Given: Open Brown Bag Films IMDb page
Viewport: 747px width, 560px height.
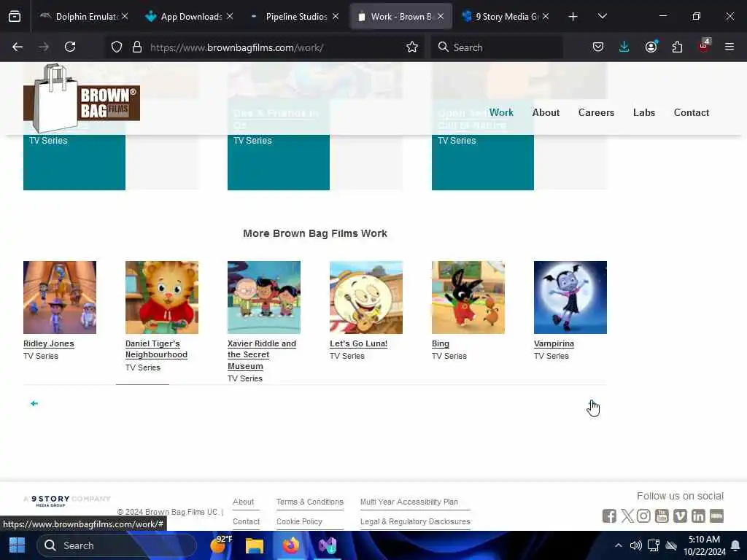Looking at the screenshot, I should [x=716, y=516].
